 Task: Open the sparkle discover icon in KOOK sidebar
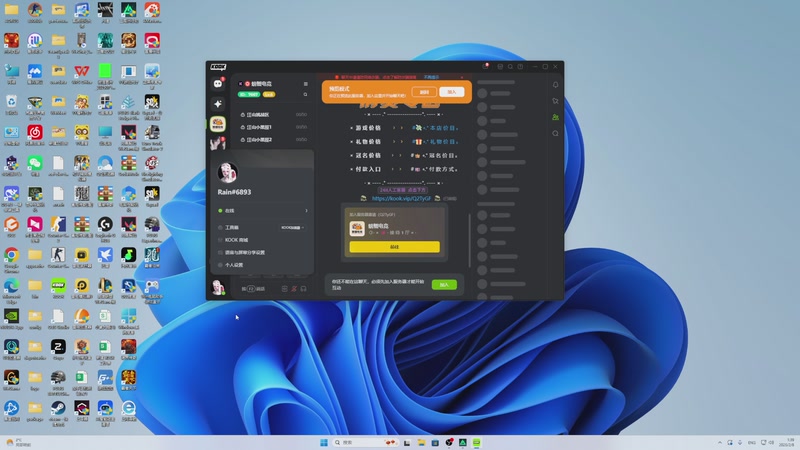point(218,104)
